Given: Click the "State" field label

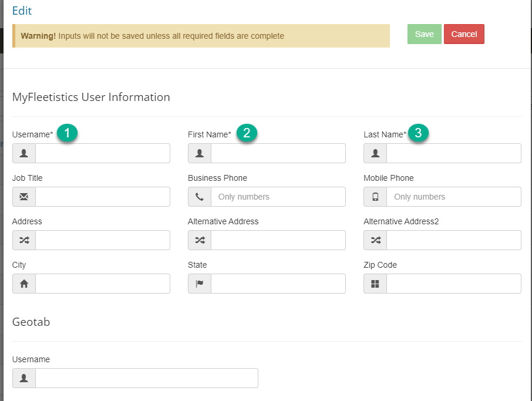Looking at the screenshot, I should click(x=197, y=265).
